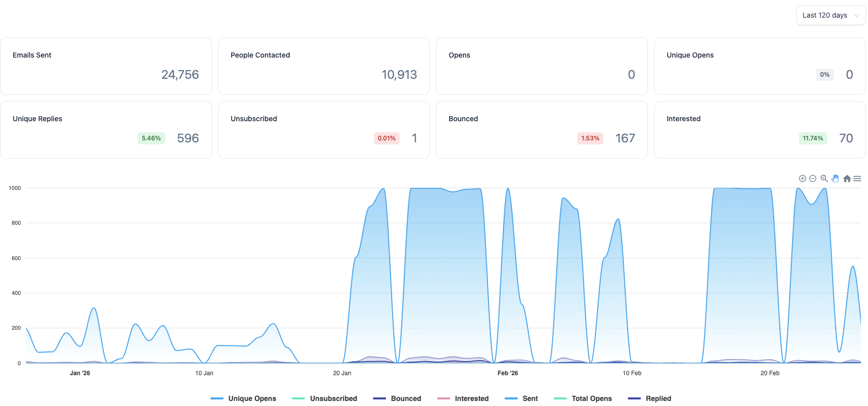Screen dimensions: 868x406
Task: Click the 20 Feb axis label
Action: pos(770,373)
